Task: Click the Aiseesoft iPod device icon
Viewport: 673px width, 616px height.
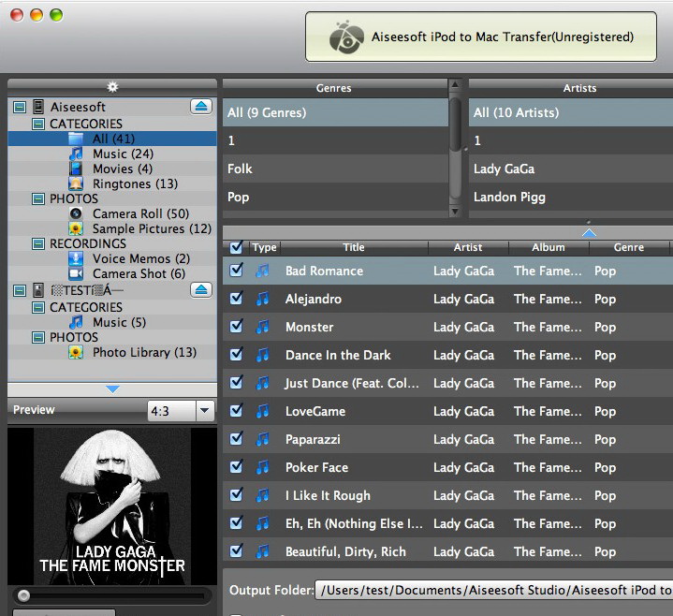Action: [x=38, y=107]
